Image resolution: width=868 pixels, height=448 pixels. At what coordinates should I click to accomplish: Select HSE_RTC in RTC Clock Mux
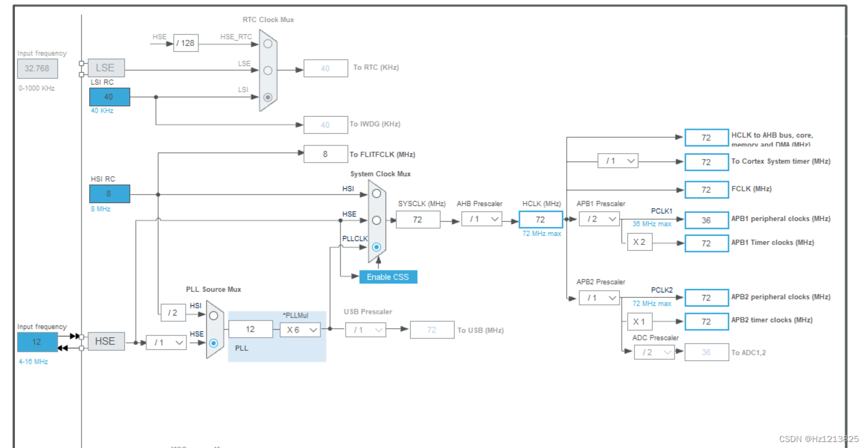(x=268, y=43)
